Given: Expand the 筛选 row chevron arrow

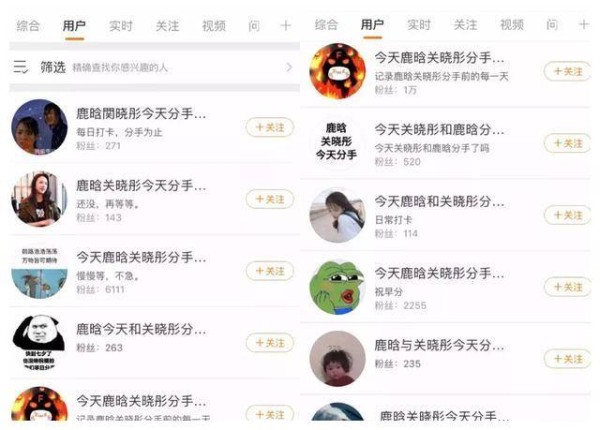Looking at the screenshot, I should point(289,67).
